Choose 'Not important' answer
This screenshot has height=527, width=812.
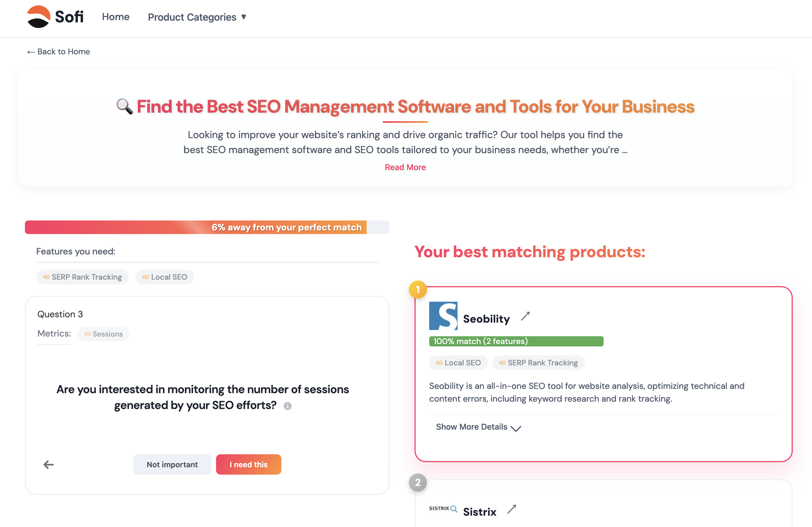click(x=172, y=464)
